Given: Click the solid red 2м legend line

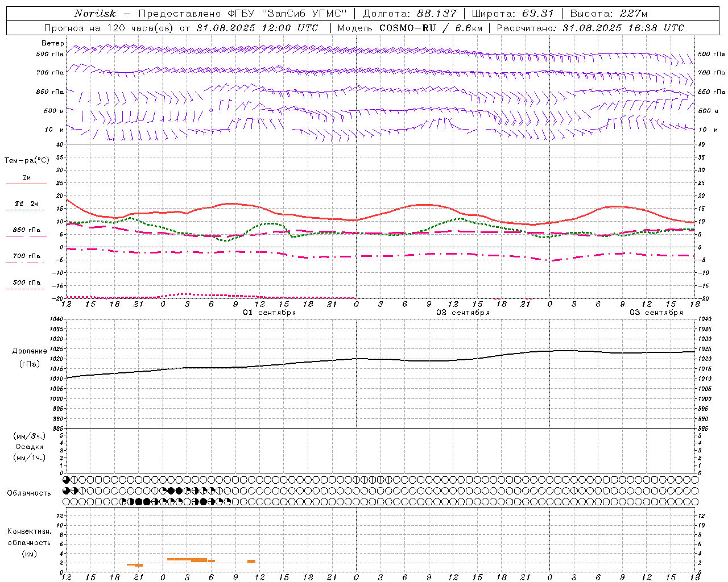Looking at the screenshot, I should (26, 184).
